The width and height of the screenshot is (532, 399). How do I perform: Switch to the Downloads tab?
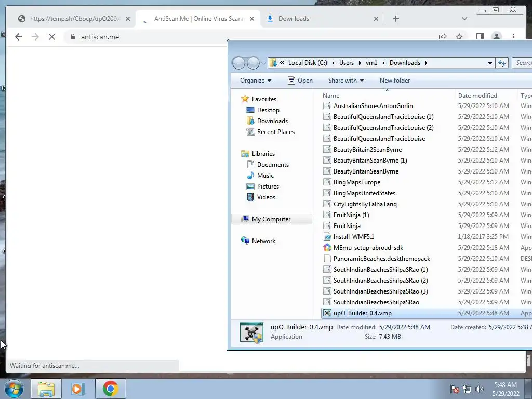[322, 19]
